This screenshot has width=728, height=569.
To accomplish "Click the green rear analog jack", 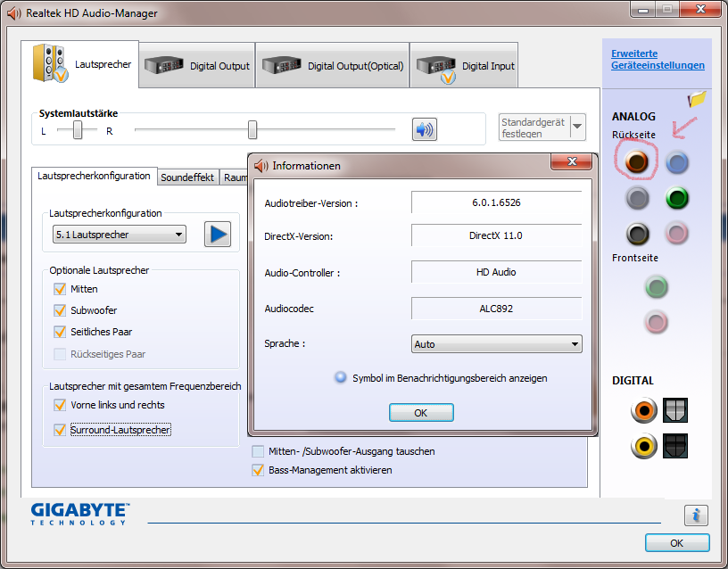I will click(x=677, y=198).
